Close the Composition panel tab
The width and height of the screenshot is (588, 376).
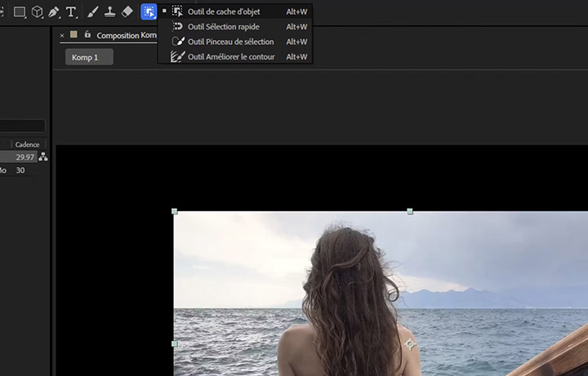click(62, 35)
